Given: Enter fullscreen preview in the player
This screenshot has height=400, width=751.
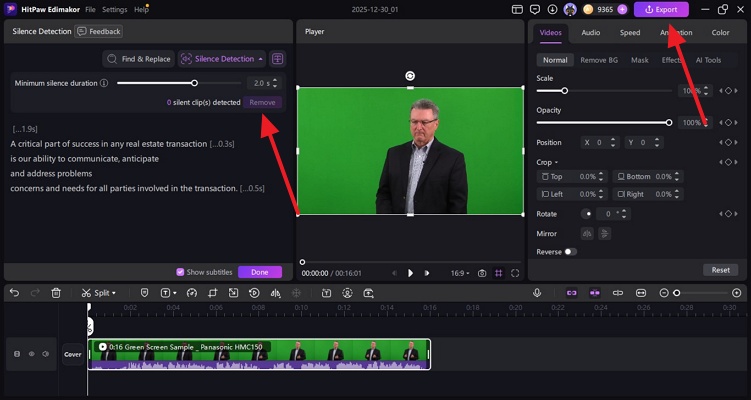Looking at the screenshot, I should click(x=515, y=273).
